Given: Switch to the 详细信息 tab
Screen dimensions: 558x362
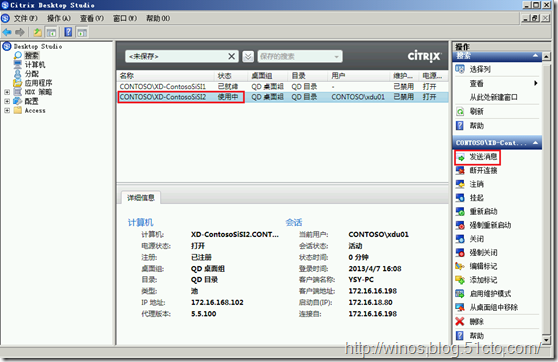Looking at the screenshot, I should (141, 198).
